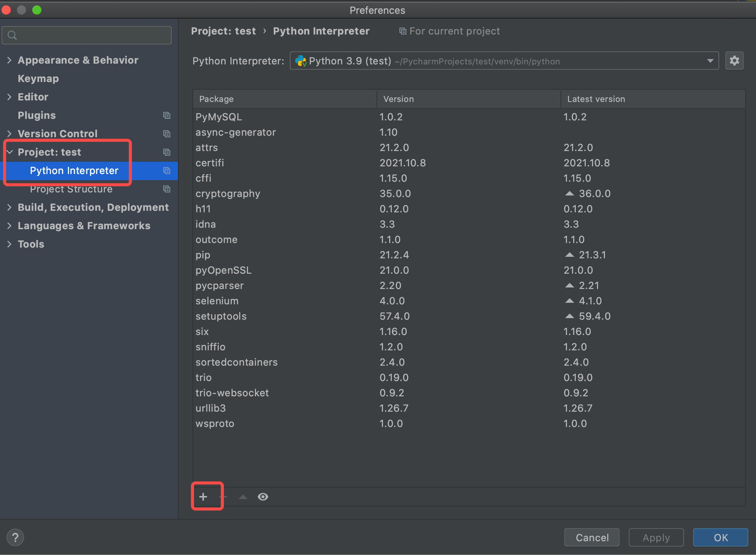
Task: Click the upgrade package arrow icon
Action: coord(243,497)
